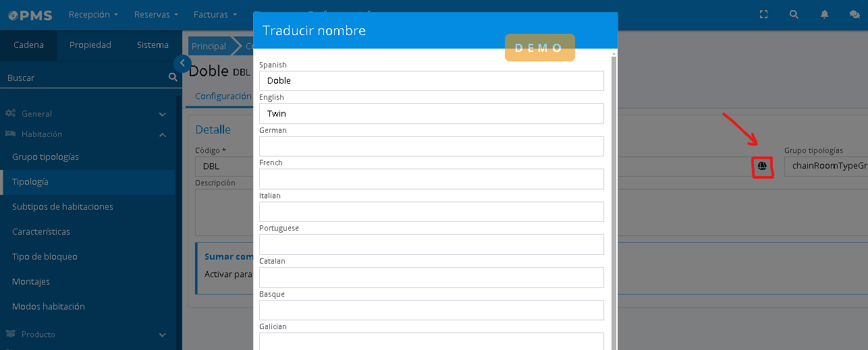
Task: Open the chat messages icon
Action: 854,14
